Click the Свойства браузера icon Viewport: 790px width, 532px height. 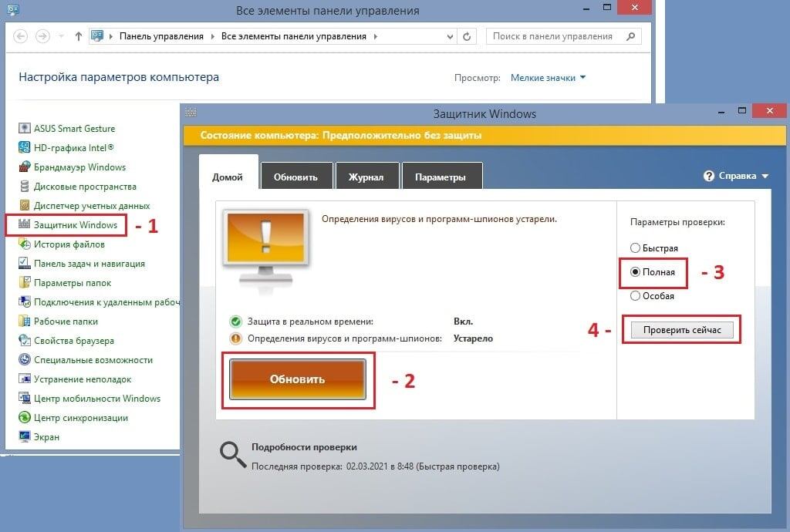(24, 340)
